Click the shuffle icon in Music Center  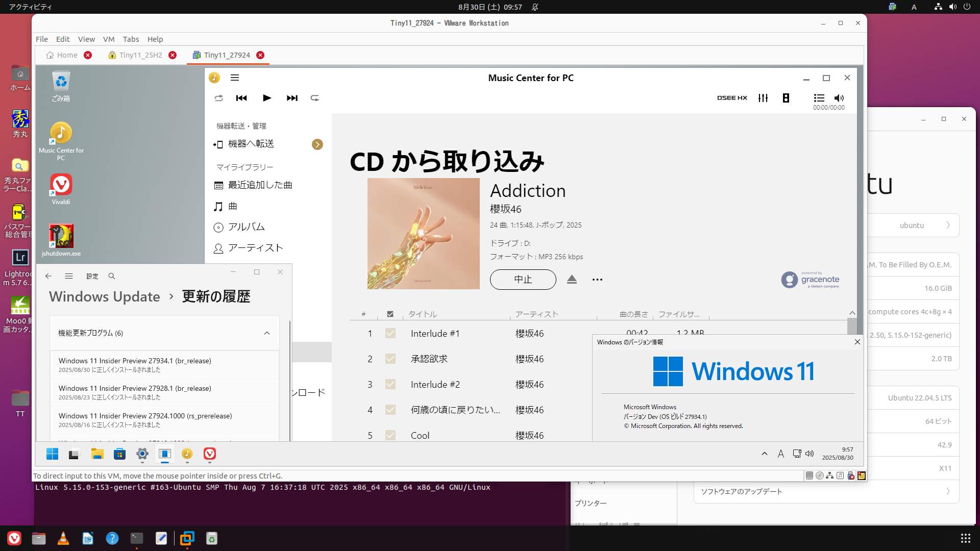(x=219, y=98)
